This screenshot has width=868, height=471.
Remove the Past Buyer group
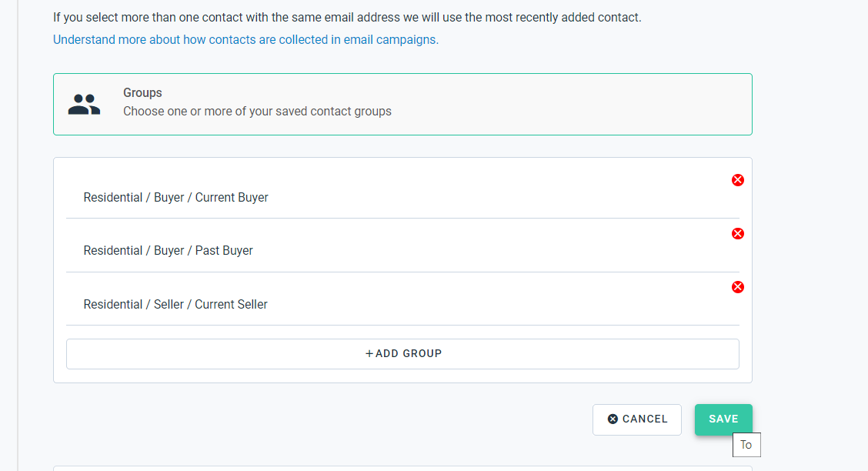pos(737,233)
